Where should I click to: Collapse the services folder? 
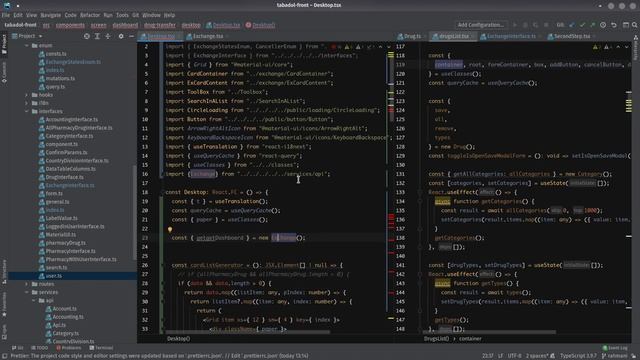27,292
